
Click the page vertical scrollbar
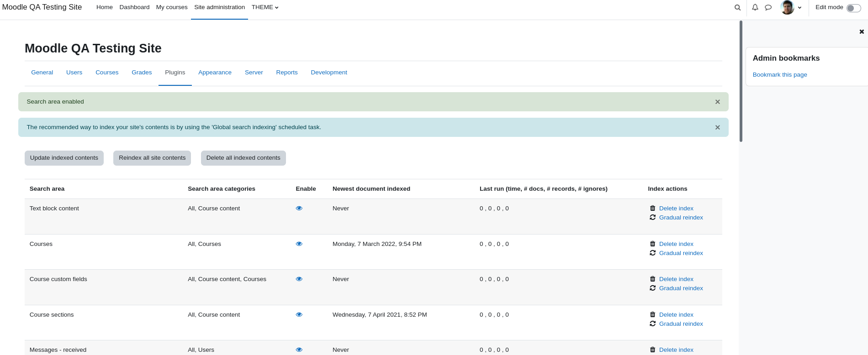[741, 81]
